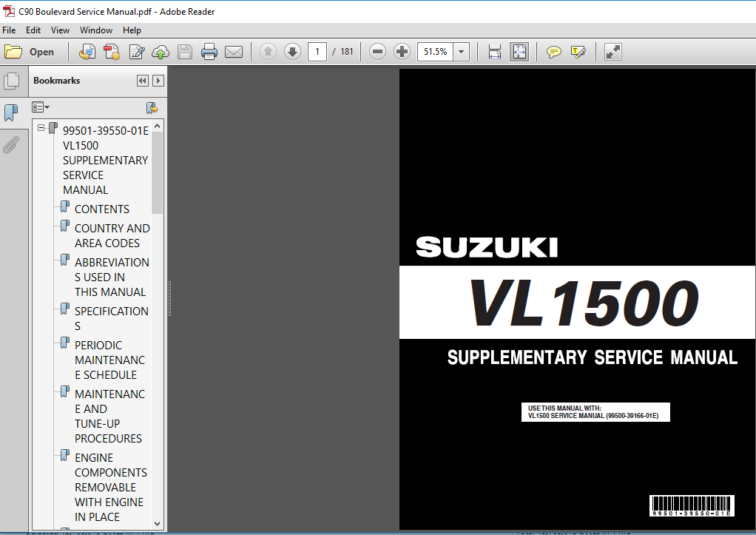Add a sticky note comment icon

coord(553,52)
